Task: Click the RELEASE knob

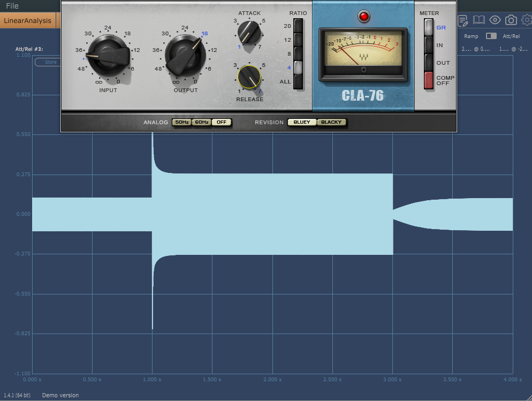Action: click(x=249, y=77)
